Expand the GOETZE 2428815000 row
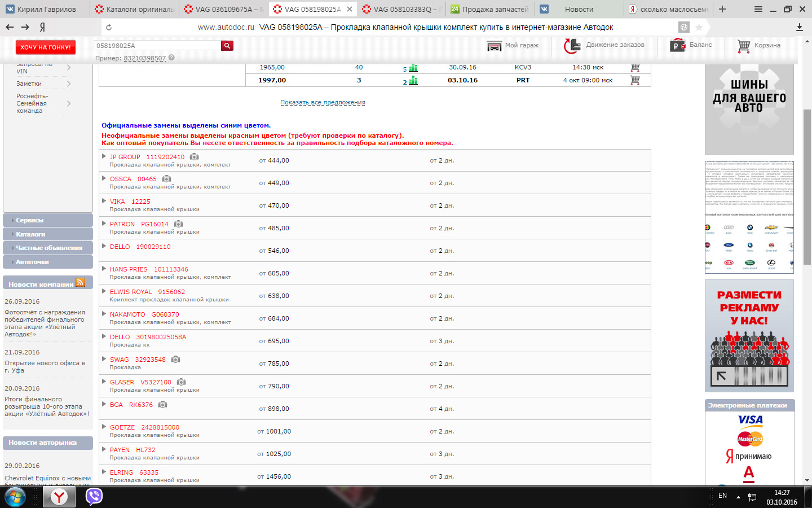This screenshot has height=508, width=812. click(x=104, y=427)
